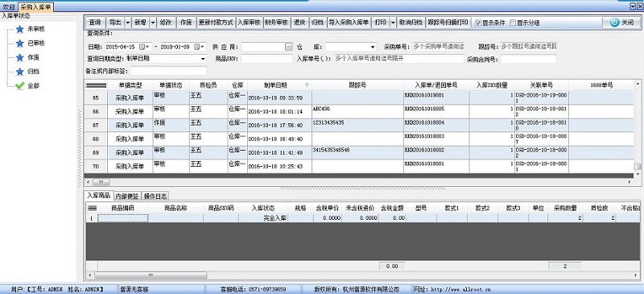The height and width of the screenshot is (294, 644).
Task: Enable the 显示分组 checkbox
Action: click(x=513, y=23)
